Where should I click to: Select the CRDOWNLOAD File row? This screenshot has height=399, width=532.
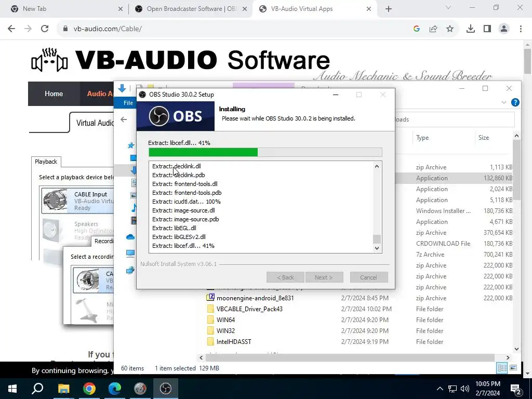coord(455,244)
